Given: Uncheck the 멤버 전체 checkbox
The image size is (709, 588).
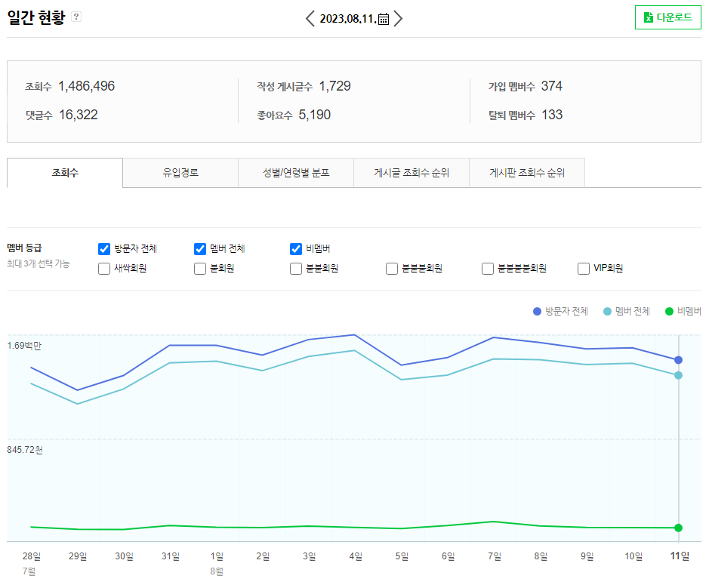Looking at the screenshot, I should (200, 249).
